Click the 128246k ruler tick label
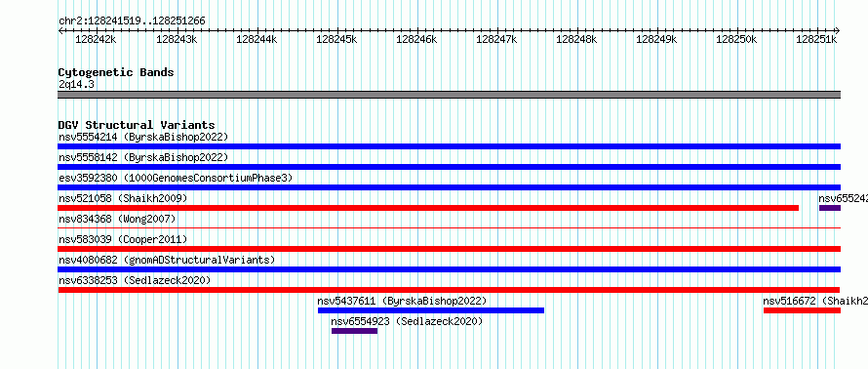This screenshot has height=369, width=868. (416, 39)
